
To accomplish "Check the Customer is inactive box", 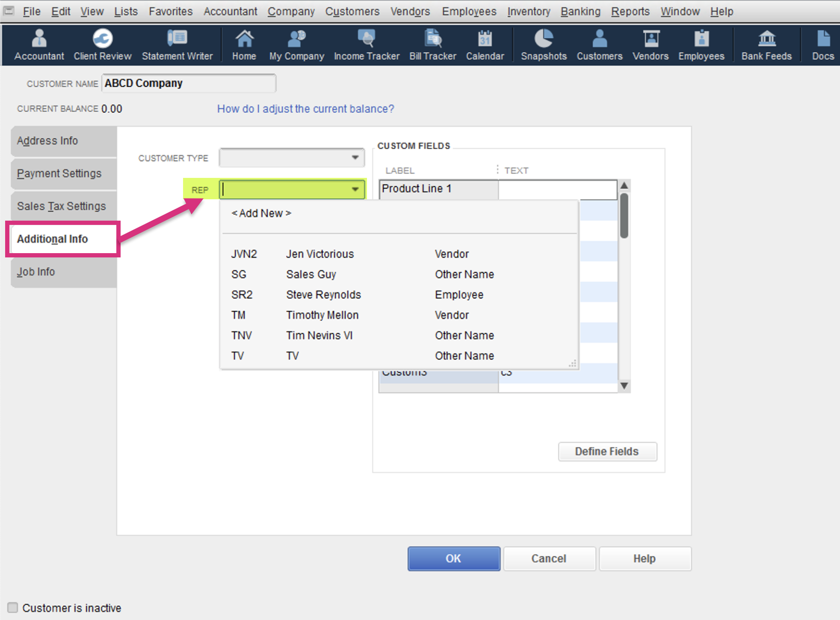I will (x=13, y=608).
